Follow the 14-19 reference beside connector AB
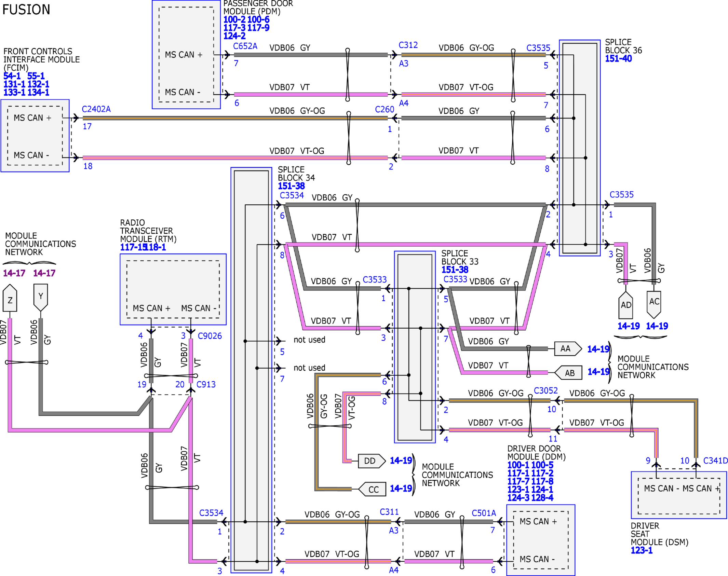This screenshot has width=728, height=576. pos(598,372)
